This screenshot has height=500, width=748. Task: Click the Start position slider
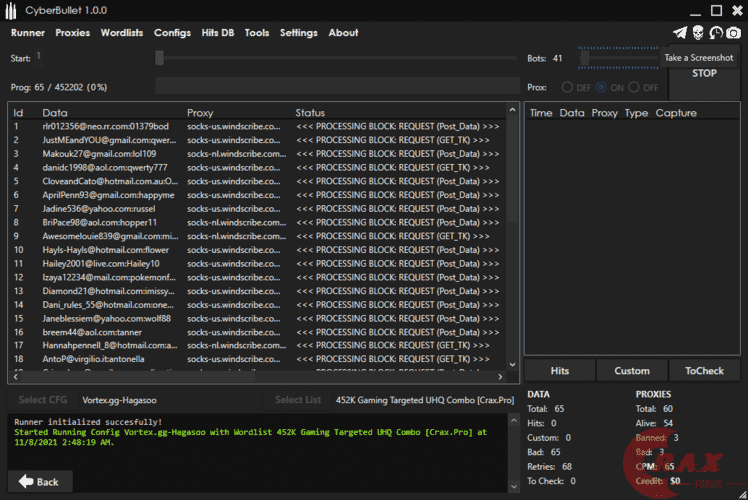click(158, 58)
